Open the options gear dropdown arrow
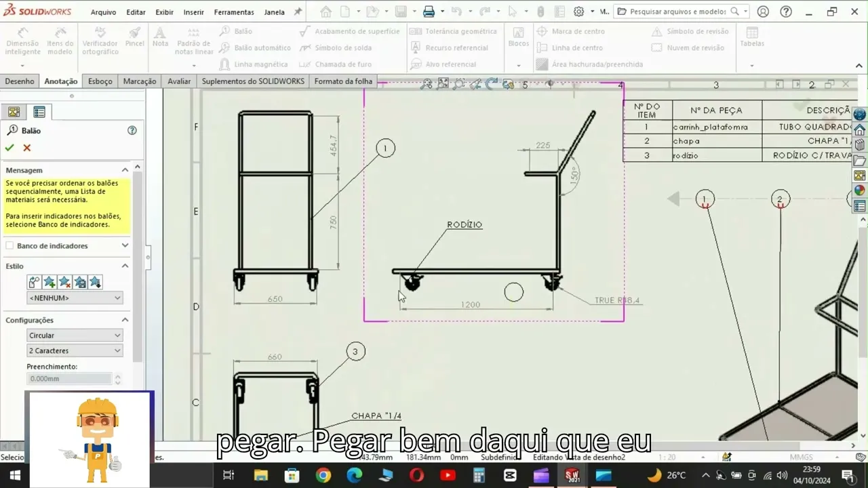Screen dimensions: 868x488 [592, 12]
